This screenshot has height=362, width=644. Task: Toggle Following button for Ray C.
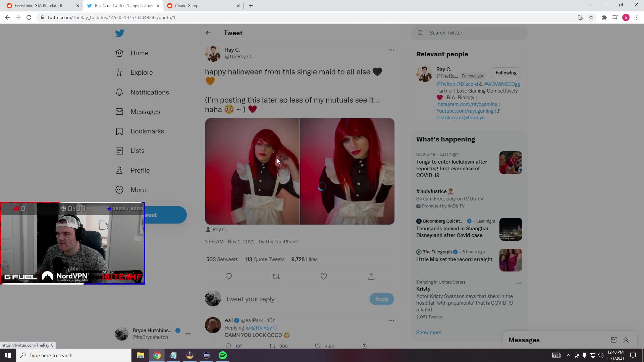point(506,73)
